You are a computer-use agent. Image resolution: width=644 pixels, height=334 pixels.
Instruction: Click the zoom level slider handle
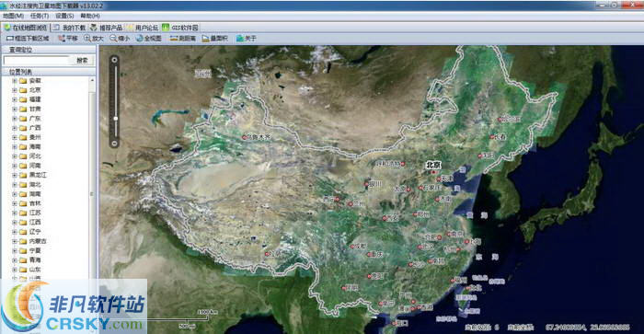(116, 119)
